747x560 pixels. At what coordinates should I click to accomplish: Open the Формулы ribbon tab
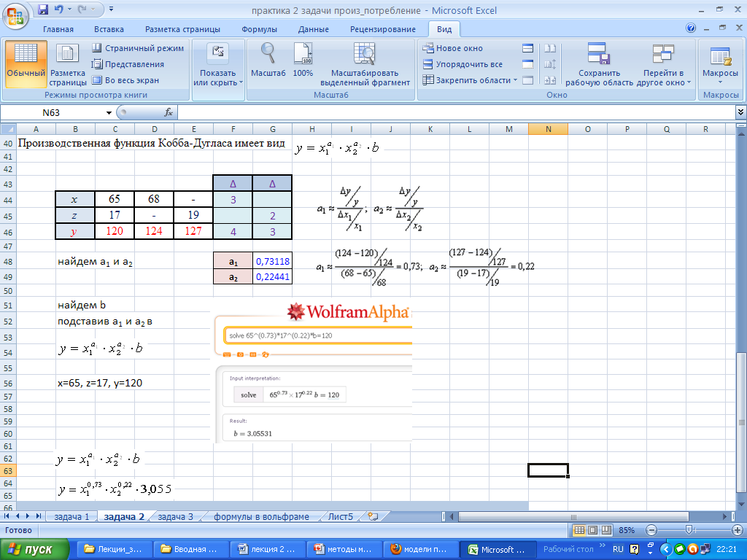(x=259, y=29)
